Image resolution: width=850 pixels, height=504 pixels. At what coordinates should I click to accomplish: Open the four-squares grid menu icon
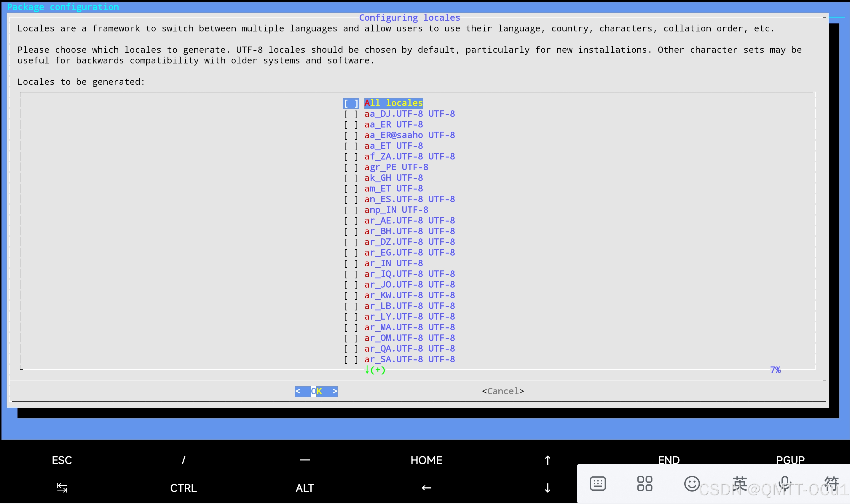point(644,483)
